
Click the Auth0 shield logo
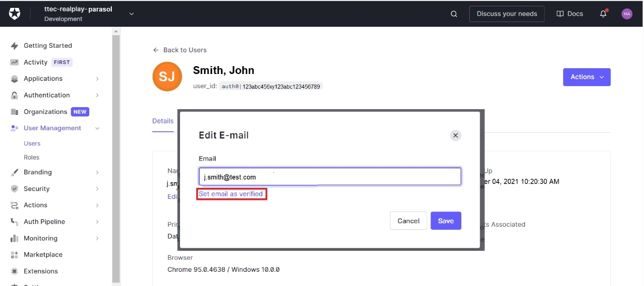(15, 14)
